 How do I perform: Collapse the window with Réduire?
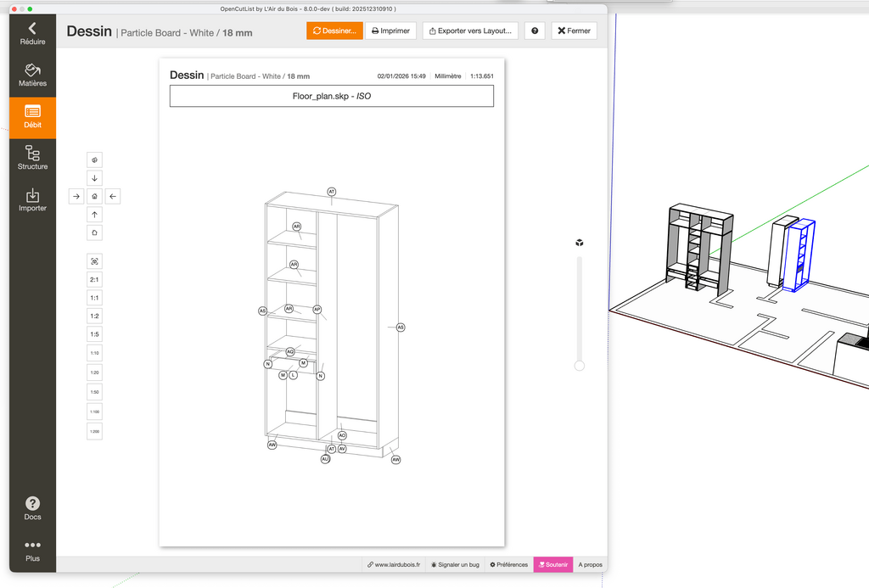(32, 34)
